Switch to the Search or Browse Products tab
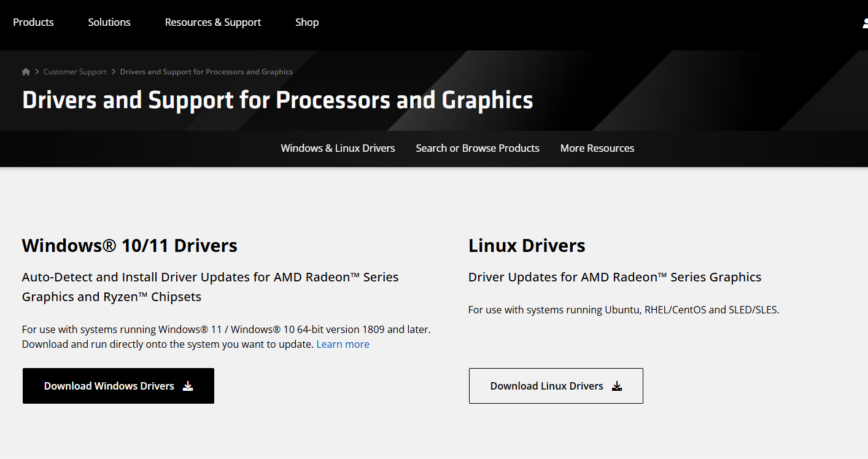Screen dimensions: 868x459 point(478,148)
